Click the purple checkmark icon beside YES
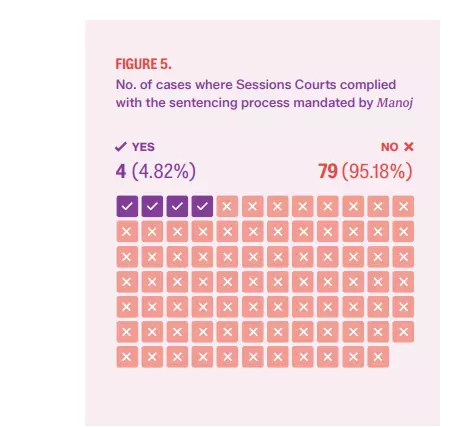470x427 pixels. tap(121, 147)
